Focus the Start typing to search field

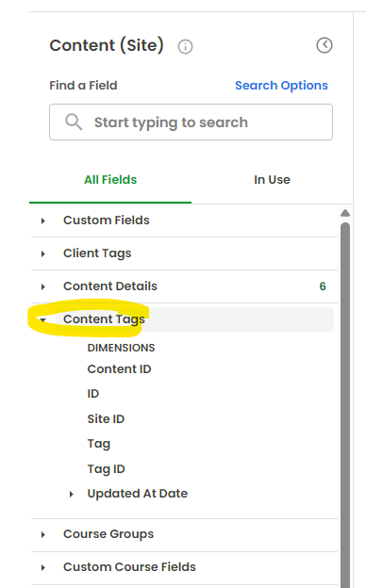tap(191, 122)
